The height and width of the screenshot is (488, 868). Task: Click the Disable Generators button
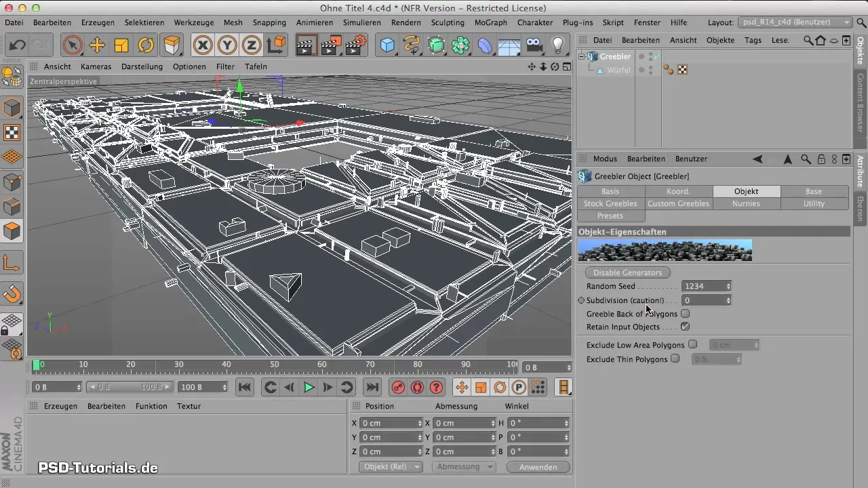[627, 272]
